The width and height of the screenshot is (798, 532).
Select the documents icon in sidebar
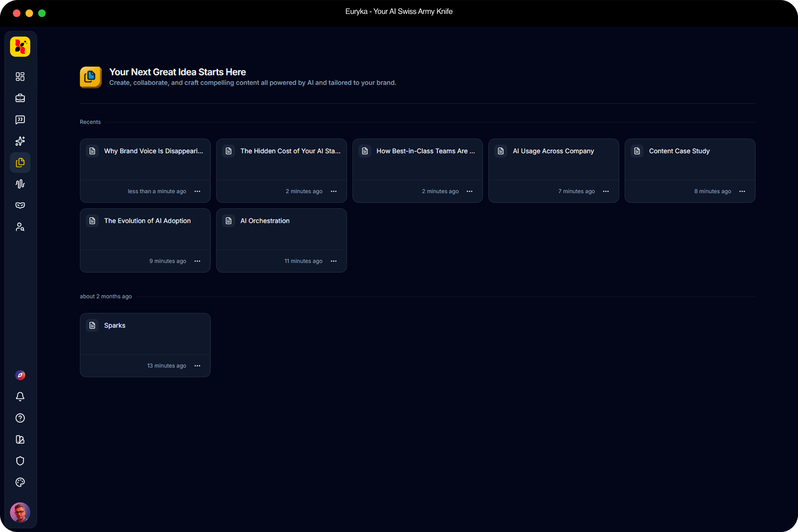(x=20, y=163)
